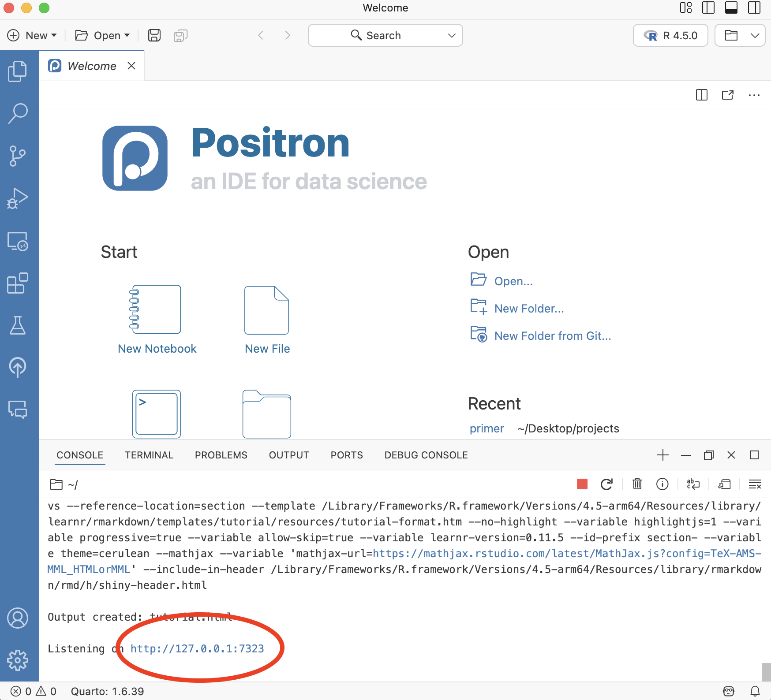Image resolution: width=771 pixels, height=700 pixels.
Task: Navigate back with left arrow
Action: click(261, 35)
